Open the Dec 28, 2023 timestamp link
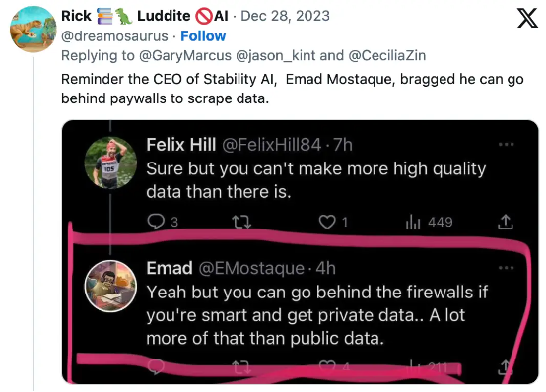 285,16
